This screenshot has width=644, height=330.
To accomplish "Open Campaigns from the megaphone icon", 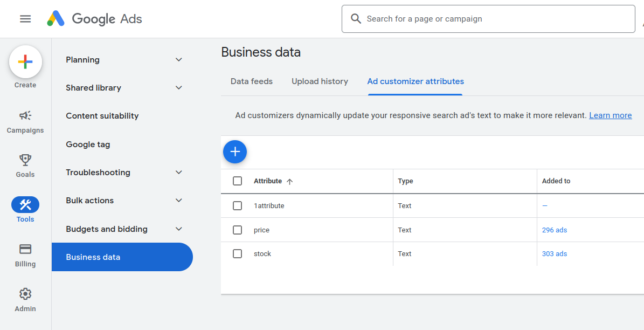I will click(25, 115).
